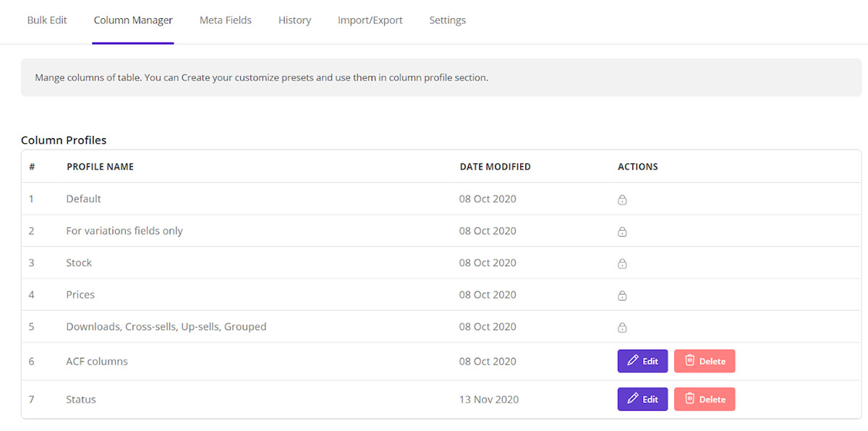This screenshot has height=431, width=868.
Task: Switch to the Settings tab
Action: (x=448, y=20)
